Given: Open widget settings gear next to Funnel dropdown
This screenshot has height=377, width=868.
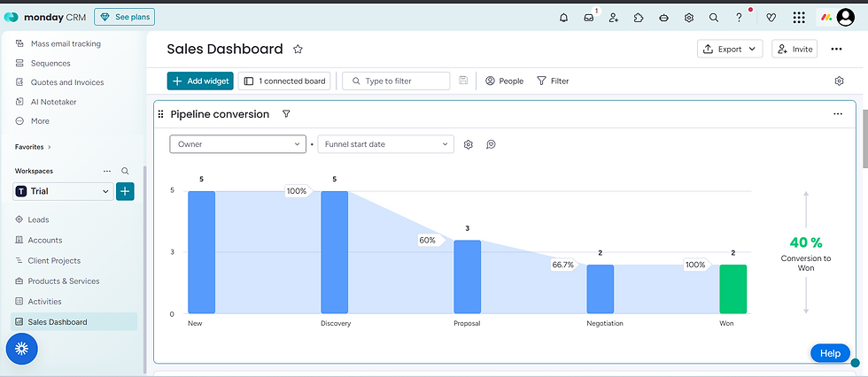Looking at the screenshot, I should point(469,144).
